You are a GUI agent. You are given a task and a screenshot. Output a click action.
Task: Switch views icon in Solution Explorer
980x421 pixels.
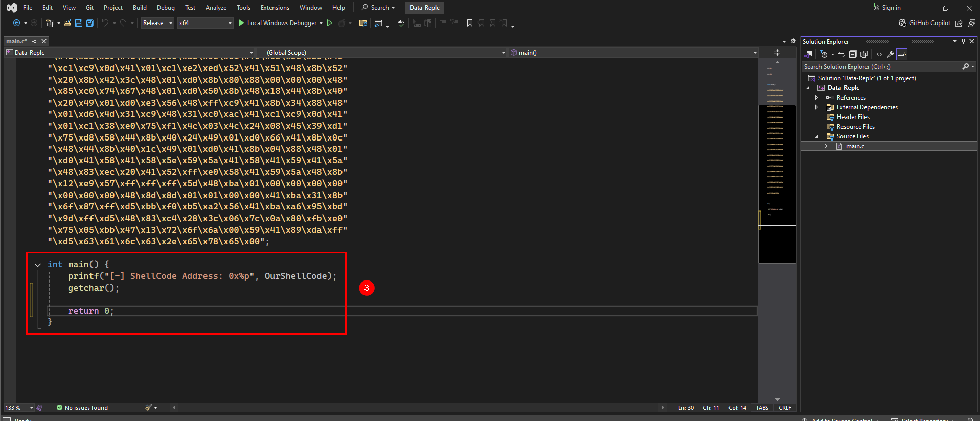coord(808,54)
